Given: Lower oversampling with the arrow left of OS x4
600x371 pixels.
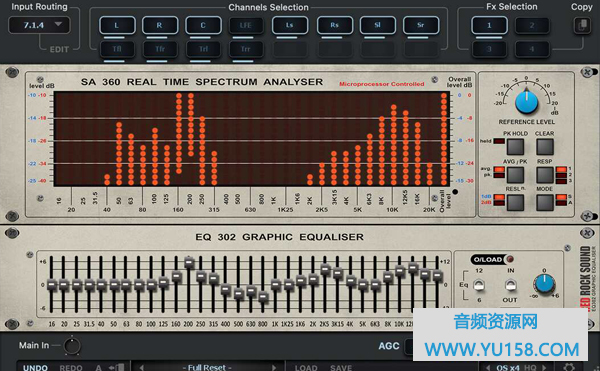Looking at the screenshot, I should tap(488, 368).
